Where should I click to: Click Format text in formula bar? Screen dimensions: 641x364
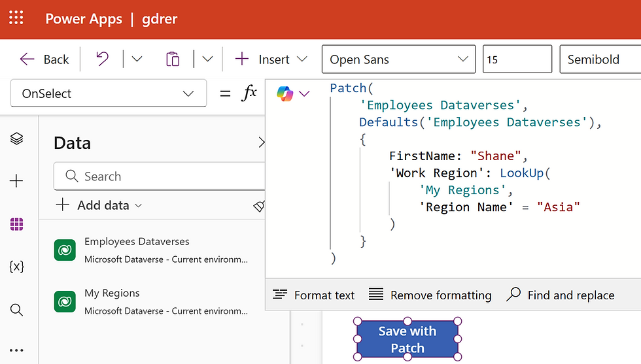pyautogui.click(x=313, y=295)
